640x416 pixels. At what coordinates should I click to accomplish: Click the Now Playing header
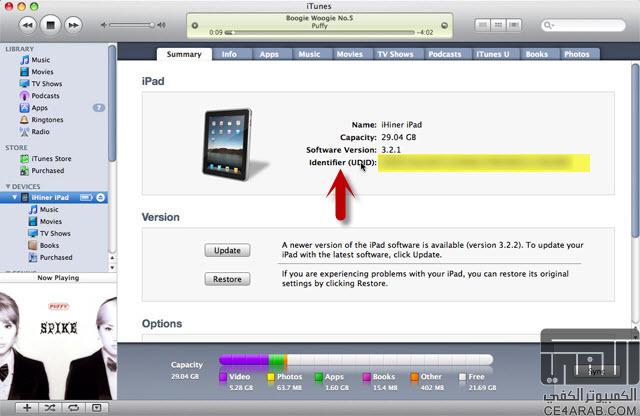click(58, 278)
